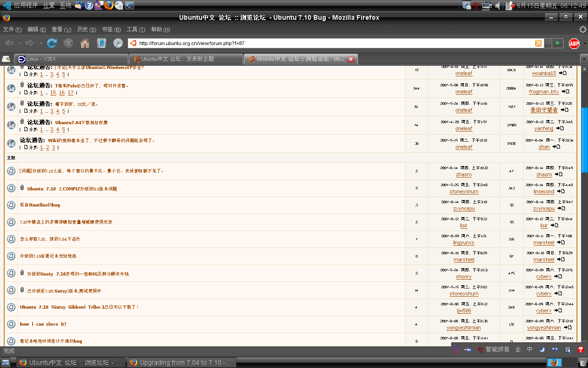Open the 位置 Places menu

[x=49, y=6]
